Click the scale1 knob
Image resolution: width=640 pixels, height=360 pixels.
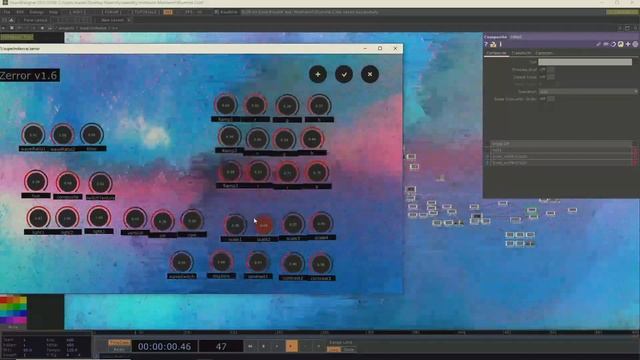pyautogui.click(x=235, y=224)
